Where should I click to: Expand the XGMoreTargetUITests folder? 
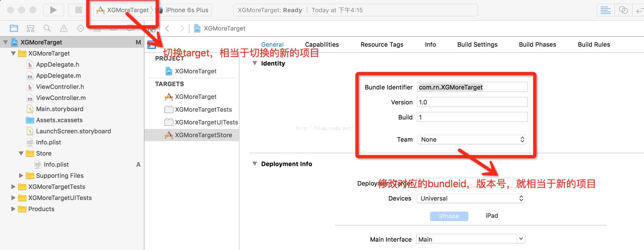(13, 198)
